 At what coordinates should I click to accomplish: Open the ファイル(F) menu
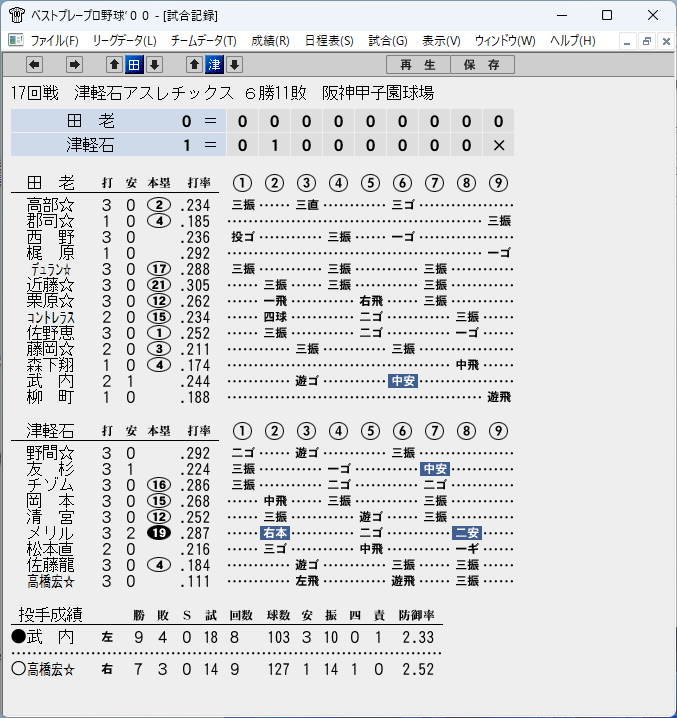tap(55, 41)
